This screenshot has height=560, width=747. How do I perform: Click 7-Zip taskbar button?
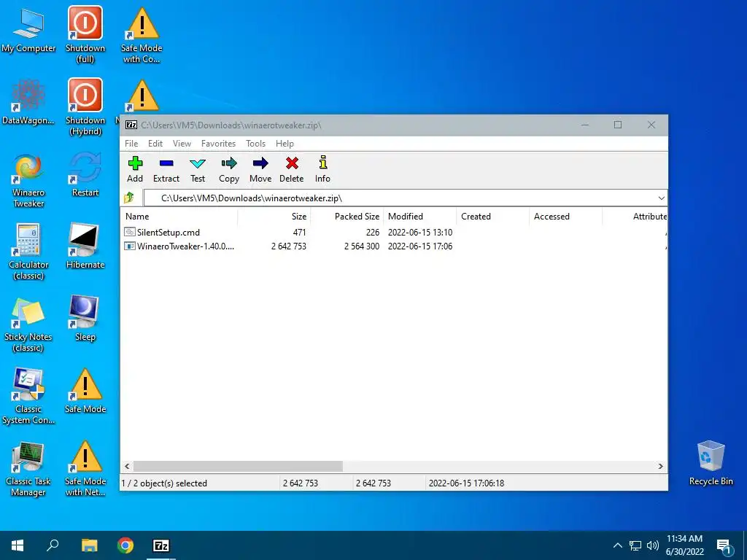161,545
